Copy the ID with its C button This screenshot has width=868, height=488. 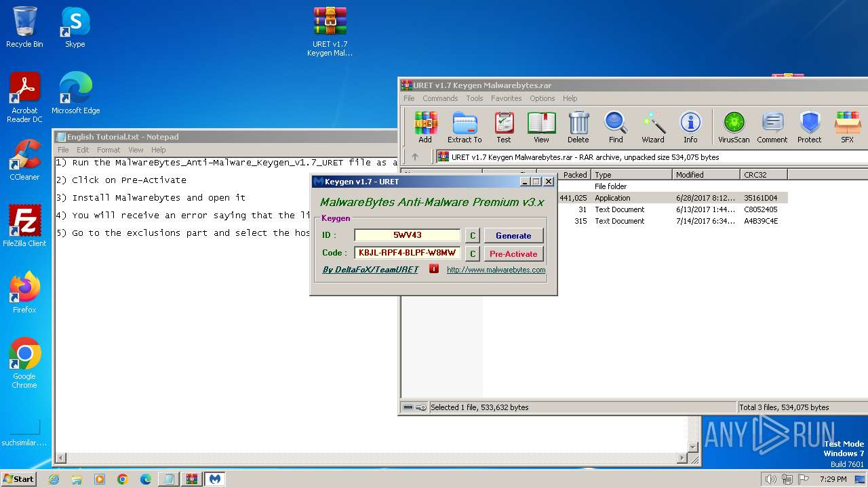click(x=473, y=235)
